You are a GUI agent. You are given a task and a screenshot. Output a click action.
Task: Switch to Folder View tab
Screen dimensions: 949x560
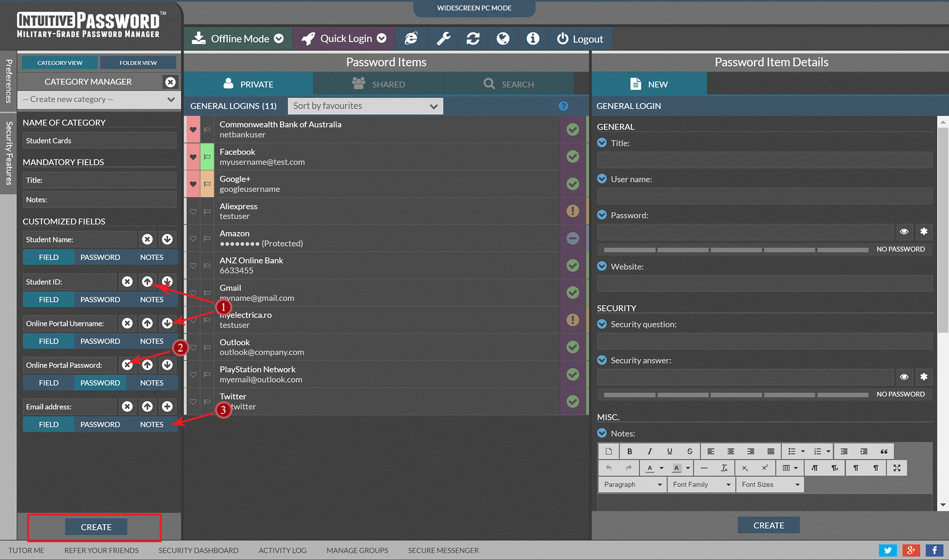click(x=138, y=63)
